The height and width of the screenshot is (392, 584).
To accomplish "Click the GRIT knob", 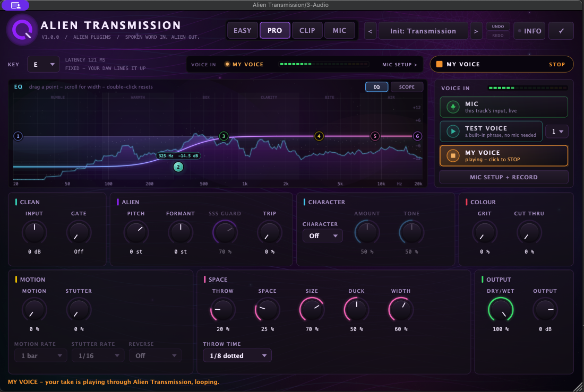I will (x=485, y=232).
